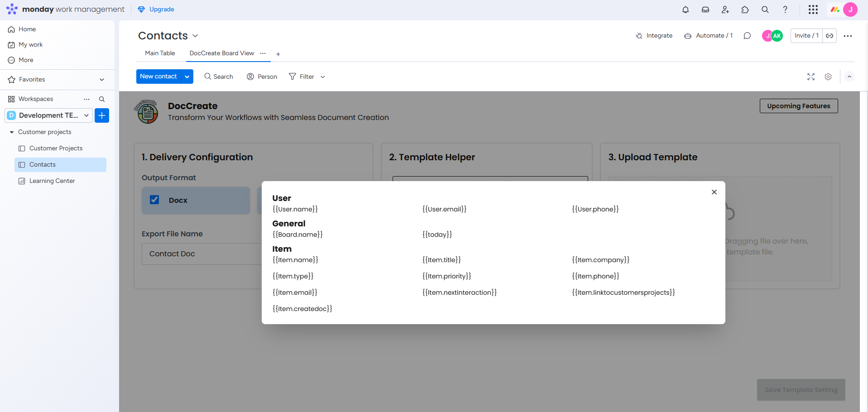Open the board options three-dot menu

[848, 36]
